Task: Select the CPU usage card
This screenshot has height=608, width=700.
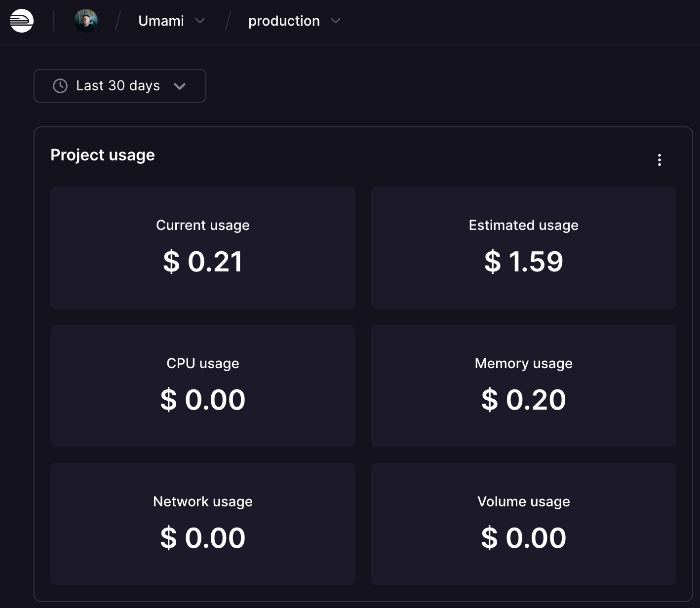Action: point(202,385)
